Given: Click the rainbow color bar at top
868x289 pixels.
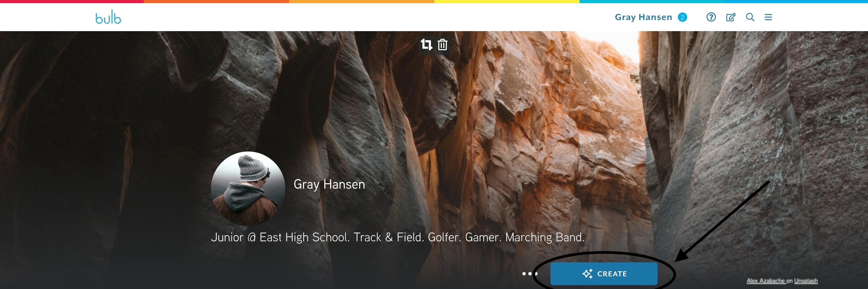Looking at the screenshot, I should 434,1.
